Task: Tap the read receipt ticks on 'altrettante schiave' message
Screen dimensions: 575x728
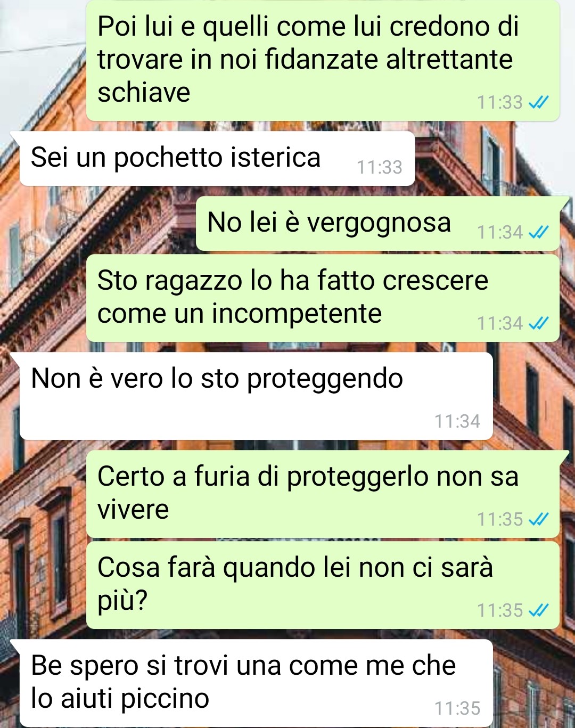Action: [538, 102]
